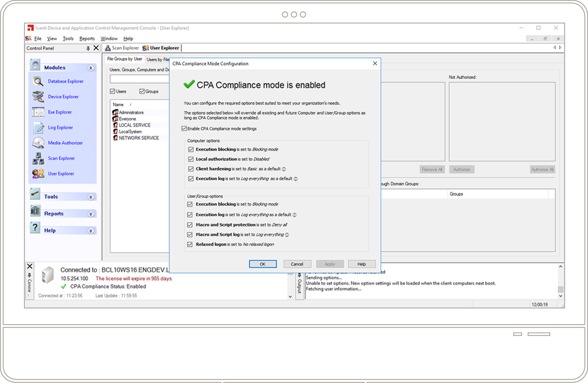Pin the Control Panel pane
This screenshot has height=383, width=588.
point(88,49)
